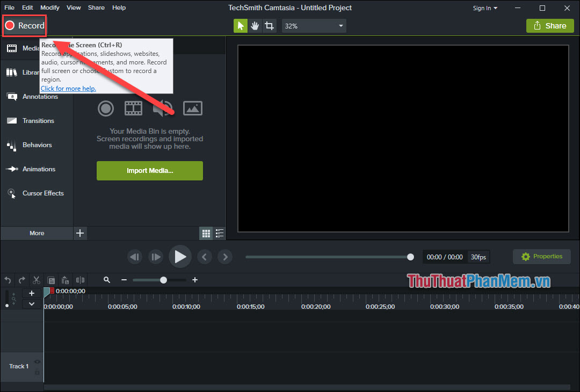Open the Annotations panel
The image size is (580, 392).
(40, 96)
